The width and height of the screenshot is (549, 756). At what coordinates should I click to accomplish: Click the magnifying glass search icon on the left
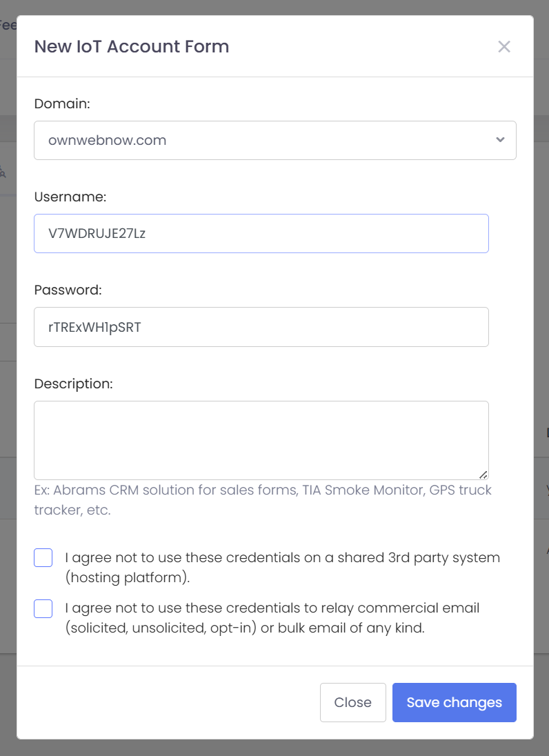click(4, 173)
